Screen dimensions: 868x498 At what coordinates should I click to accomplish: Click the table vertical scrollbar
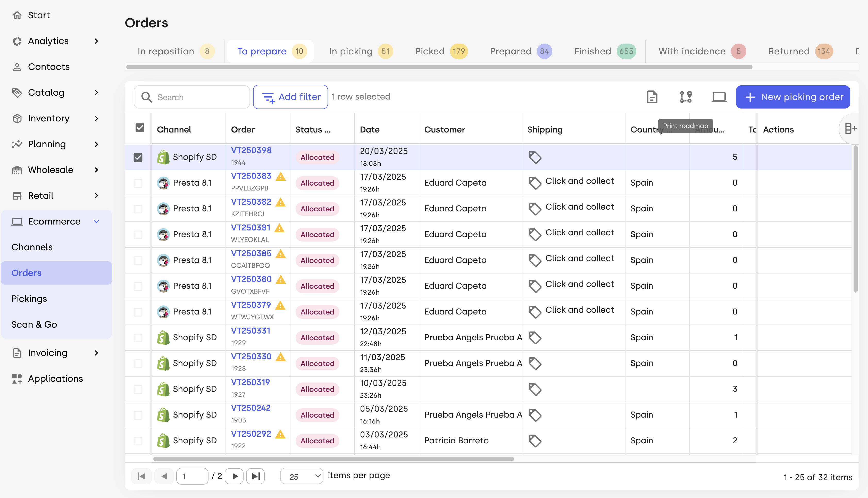pos(855,219)
